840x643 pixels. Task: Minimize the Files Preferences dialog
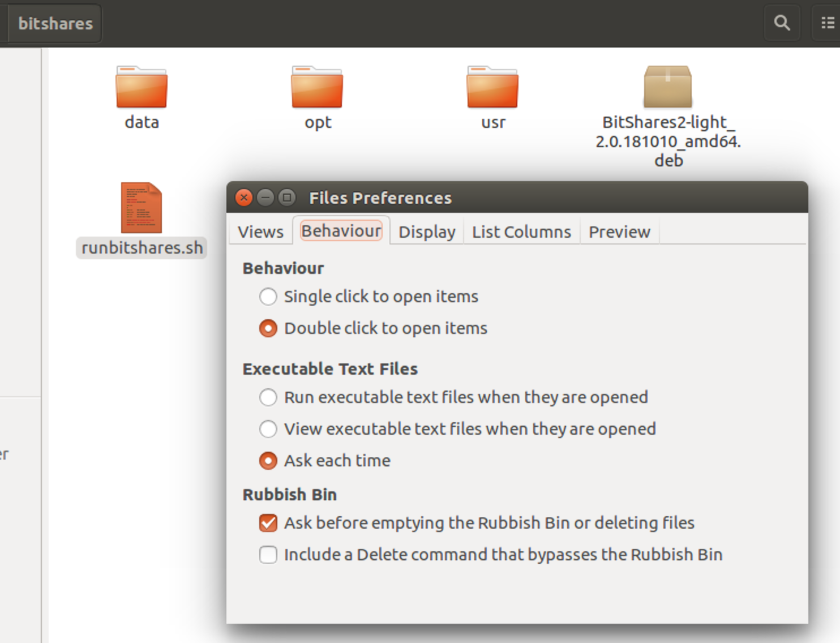click(265, 198)
